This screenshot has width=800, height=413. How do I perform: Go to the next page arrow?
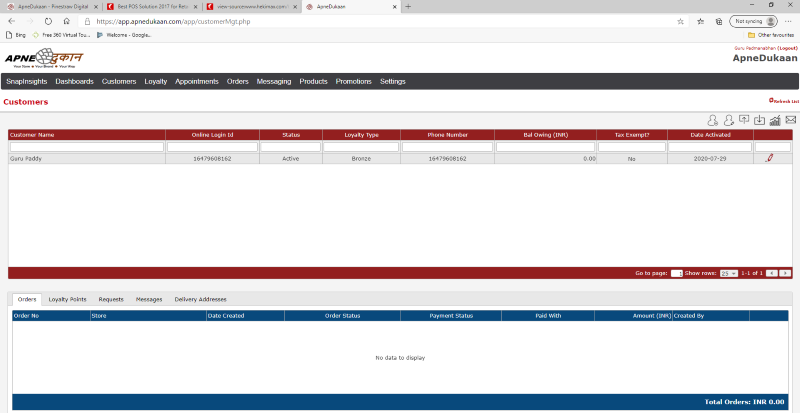785,272
